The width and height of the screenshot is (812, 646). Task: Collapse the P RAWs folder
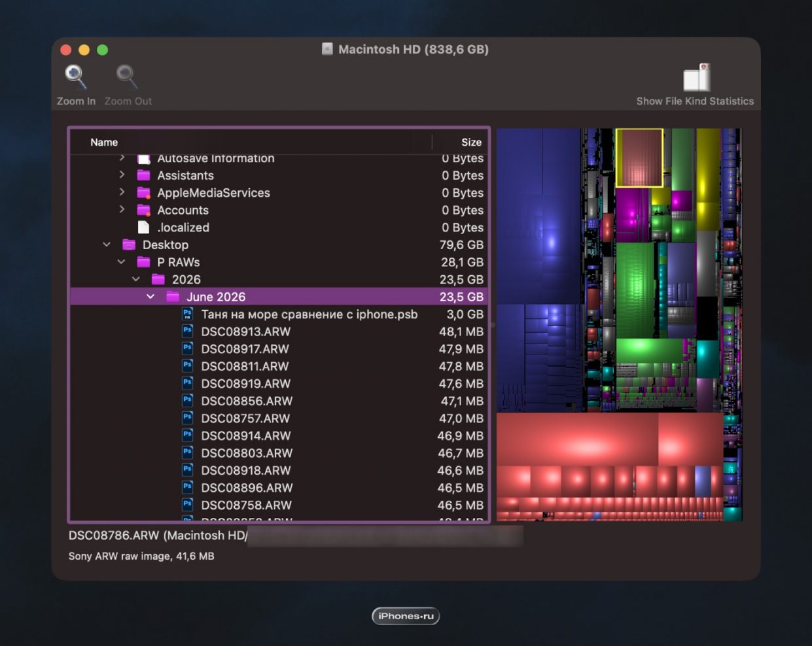pos(121,262)
